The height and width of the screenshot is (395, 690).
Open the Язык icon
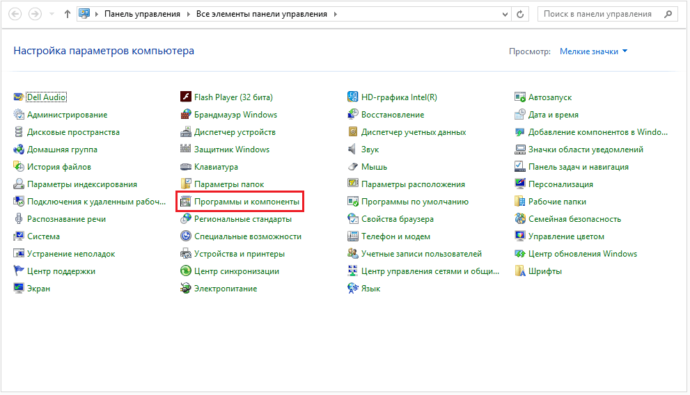pos(352,289)
